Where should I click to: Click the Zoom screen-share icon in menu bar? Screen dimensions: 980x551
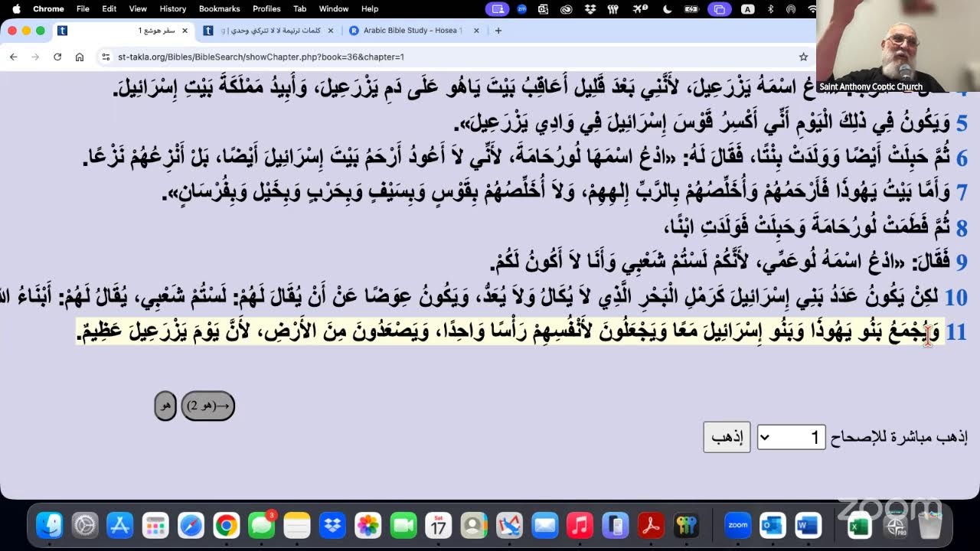coord(498,9)
